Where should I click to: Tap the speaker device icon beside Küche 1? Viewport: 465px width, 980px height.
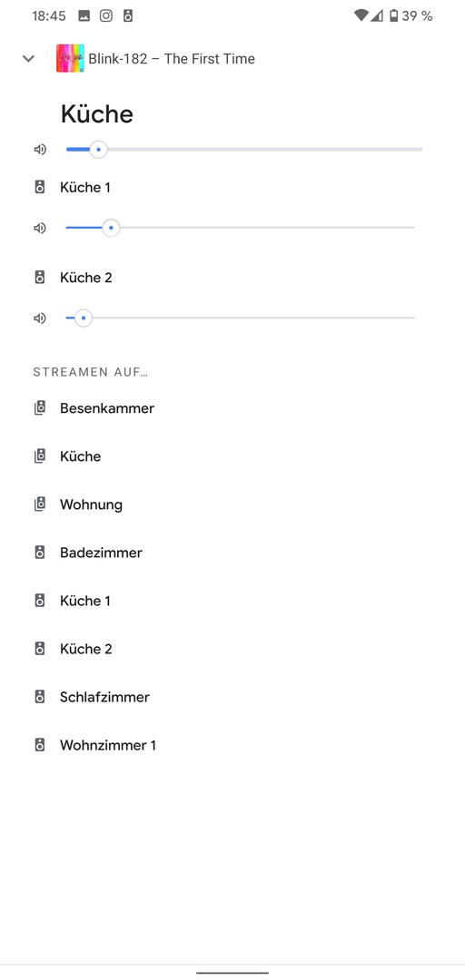tap(39, 187)
